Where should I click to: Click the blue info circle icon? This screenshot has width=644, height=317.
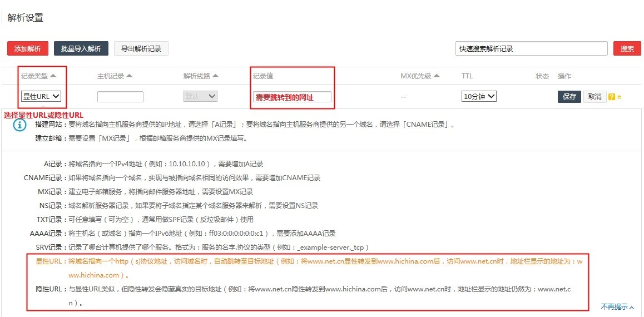pyautogui.click(x=19, y=125)
